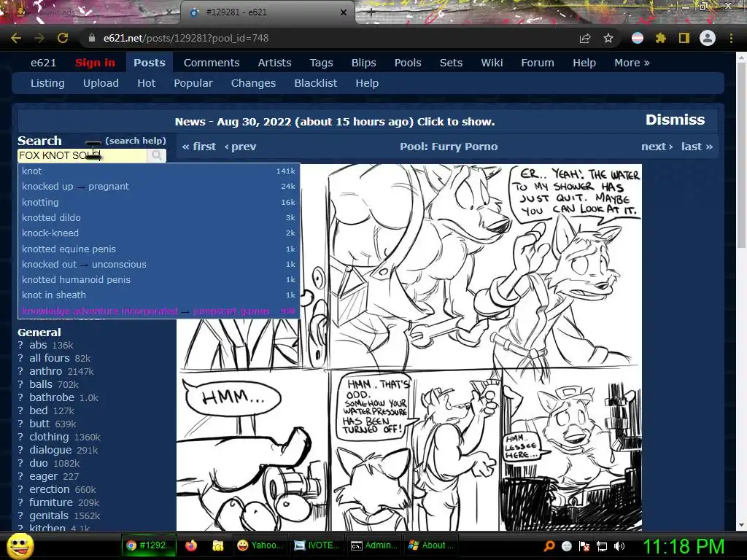Open the Comments menu item

click(212, 63)
